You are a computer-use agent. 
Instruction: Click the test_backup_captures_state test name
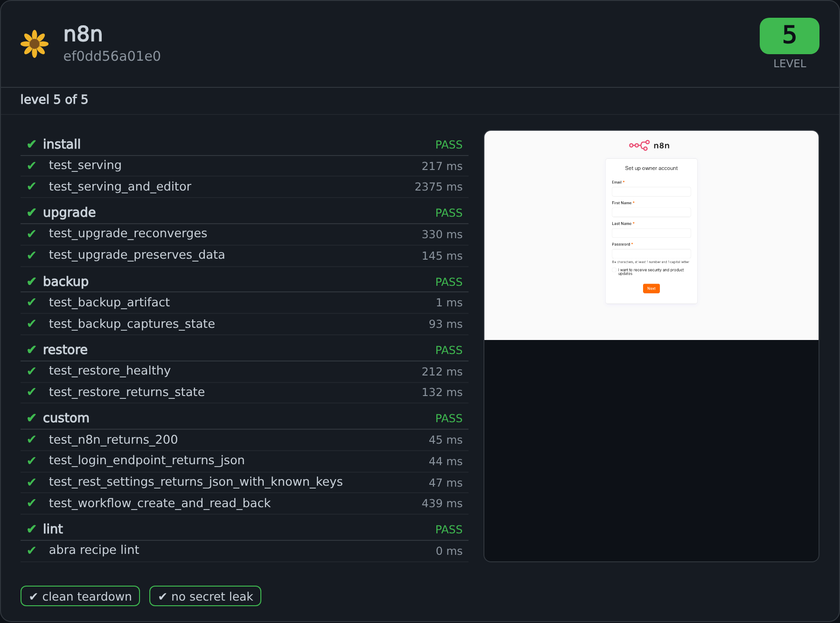[132, 324]
